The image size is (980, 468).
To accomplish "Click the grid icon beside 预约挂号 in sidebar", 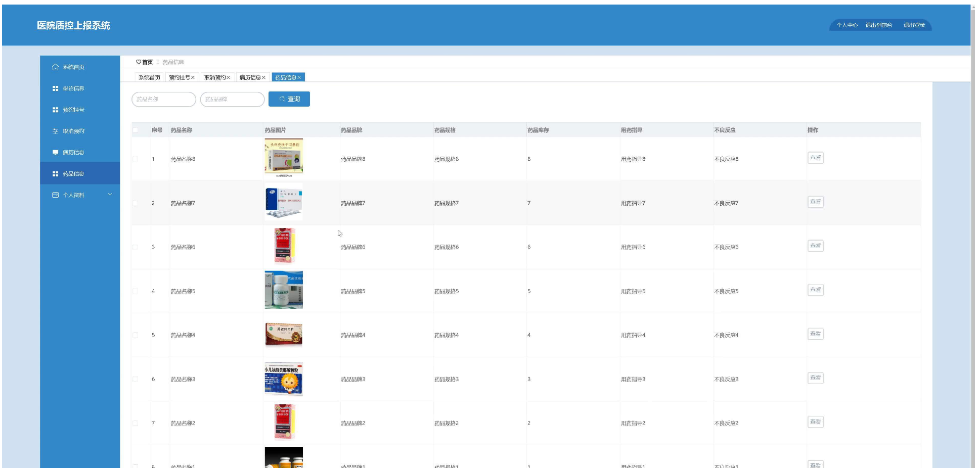I will (x=56, y=110).
